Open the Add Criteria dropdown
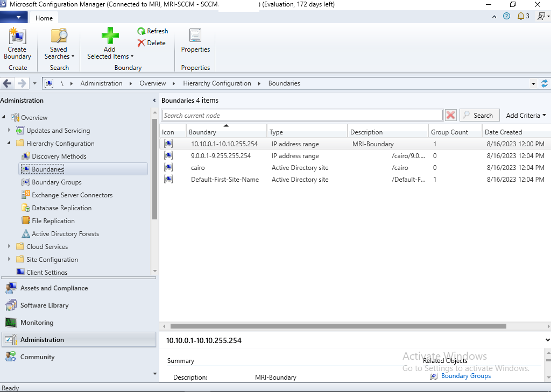 coord(526,116)
